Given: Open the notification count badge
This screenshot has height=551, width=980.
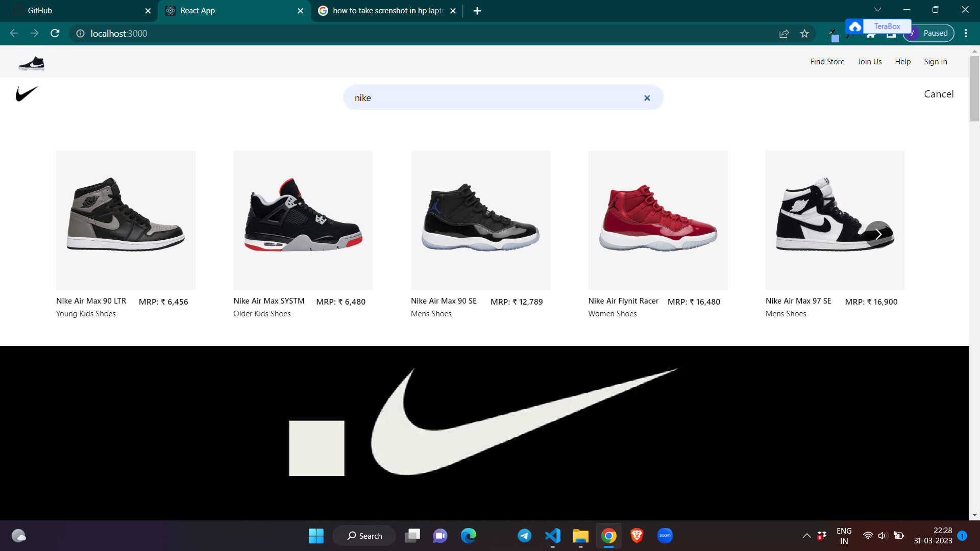Looking at the screenshot, I should [962, 536].
